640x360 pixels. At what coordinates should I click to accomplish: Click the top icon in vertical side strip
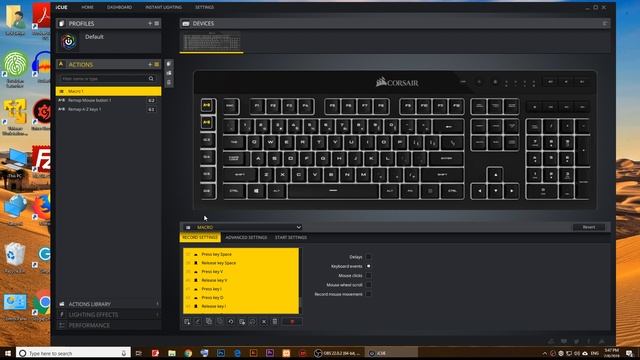point(169,64)
